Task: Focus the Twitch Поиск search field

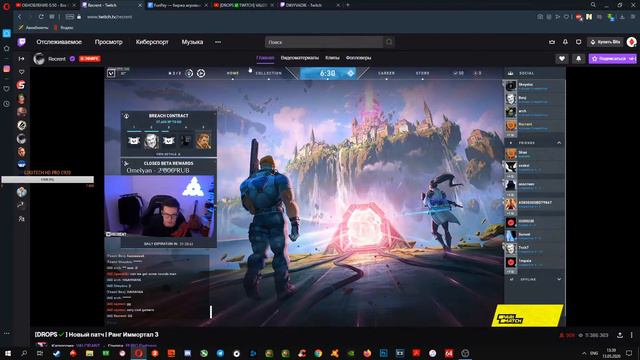Action: click(x=324, y=42)
